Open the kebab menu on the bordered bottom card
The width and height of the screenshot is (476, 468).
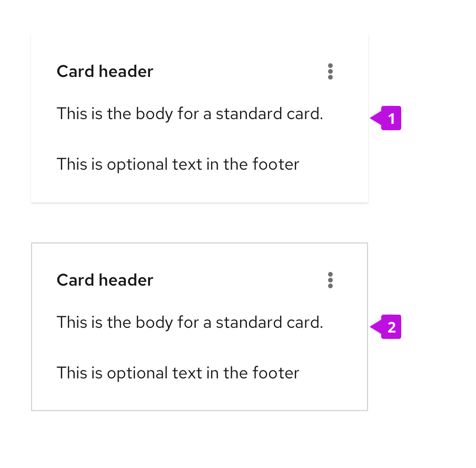[x=330, y=280]
